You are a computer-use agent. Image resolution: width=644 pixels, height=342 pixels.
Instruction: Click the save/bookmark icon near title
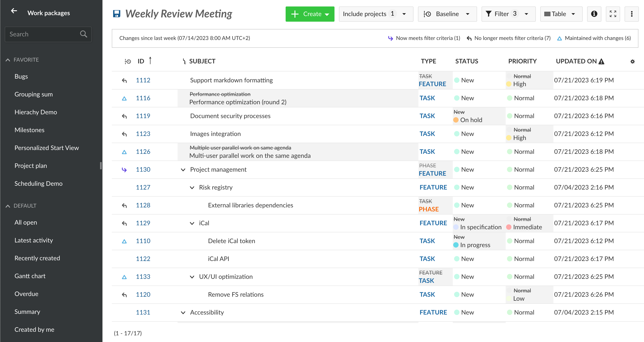(x=116, y=14)
